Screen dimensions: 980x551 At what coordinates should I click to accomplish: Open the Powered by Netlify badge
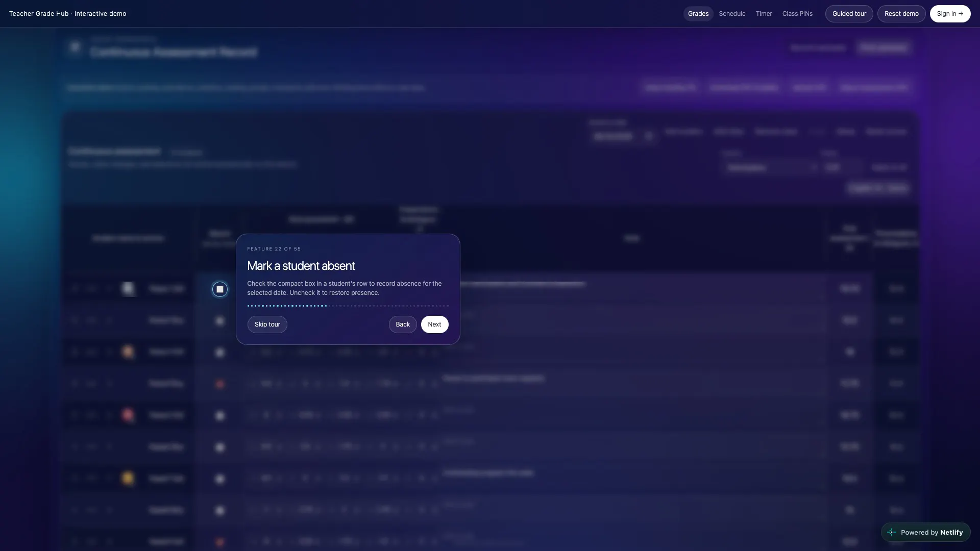coord(925,532)
